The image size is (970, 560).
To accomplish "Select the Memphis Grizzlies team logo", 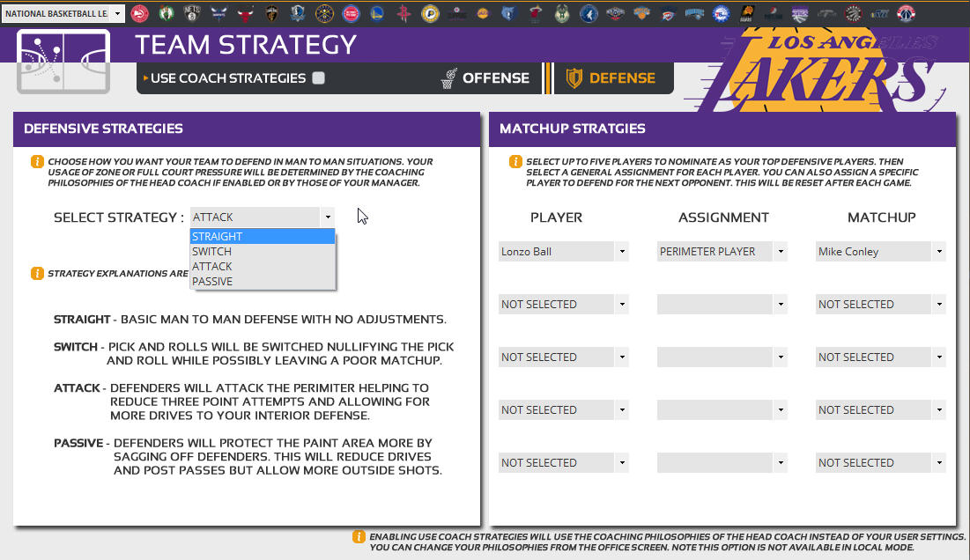I will [x=509, y=13].
